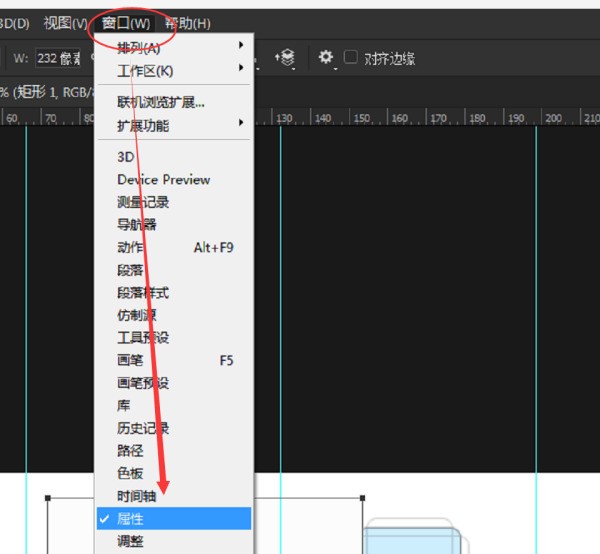Choose 画笔 panel menu item

coord(130,360)
